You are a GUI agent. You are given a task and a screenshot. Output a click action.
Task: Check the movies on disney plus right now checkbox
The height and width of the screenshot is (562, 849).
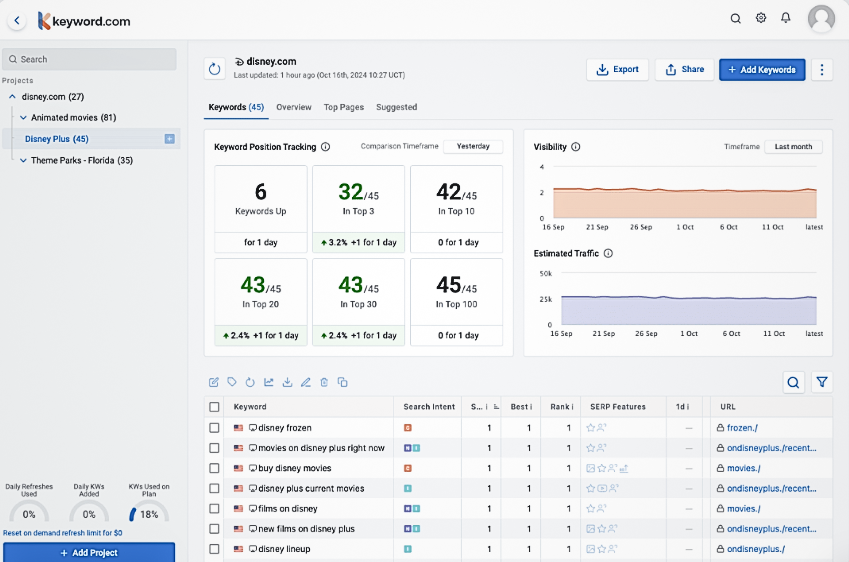tap(214, 448)
